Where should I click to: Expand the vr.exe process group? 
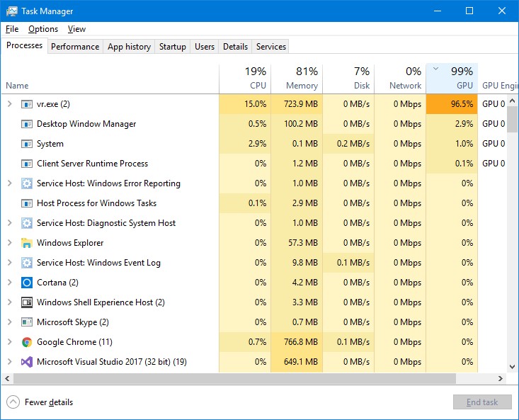(10, 104)
